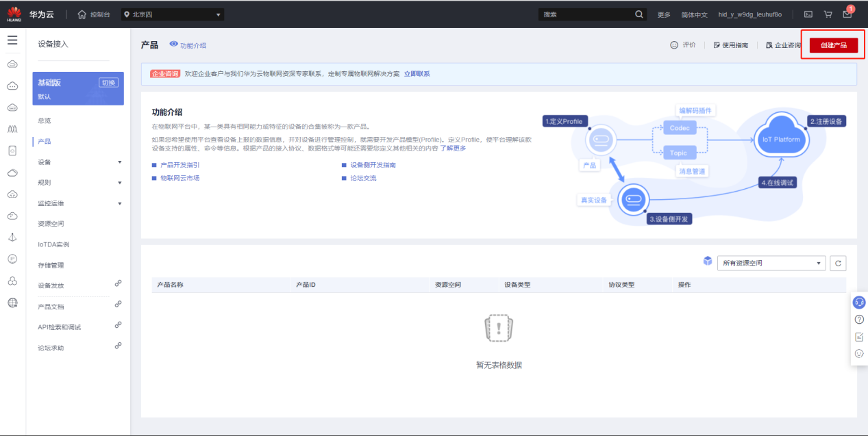Image resolution: width=868 pixels, height=436 pixels.
Task: Click the red 创建产品 button
Action: click(x=833, y=45)
